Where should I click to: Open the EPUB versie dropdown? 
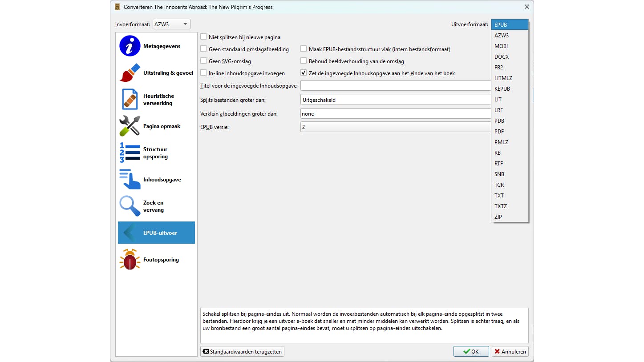pyautogui.click(x=396, y=127)
